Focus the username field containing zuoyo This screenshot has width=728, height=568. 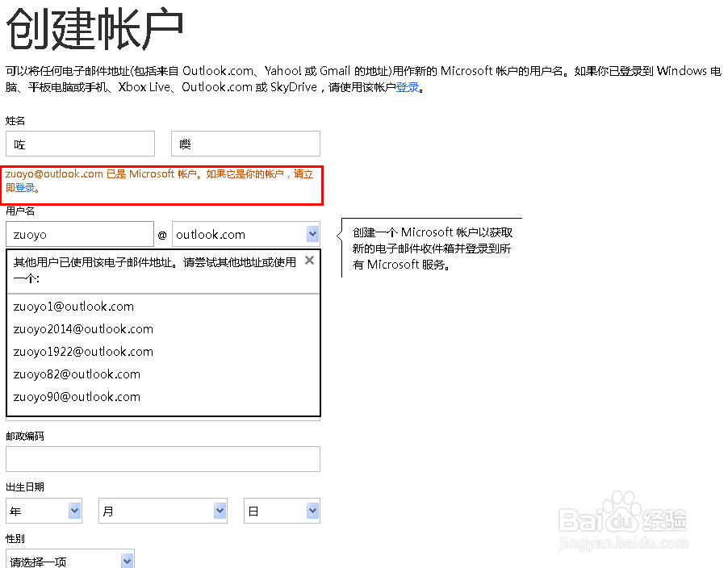(x=80, y=234)
